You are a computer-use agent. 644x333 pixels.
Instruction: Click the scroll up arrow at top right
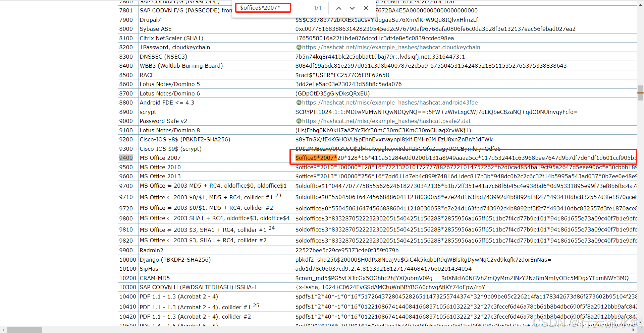coord(640,5)
